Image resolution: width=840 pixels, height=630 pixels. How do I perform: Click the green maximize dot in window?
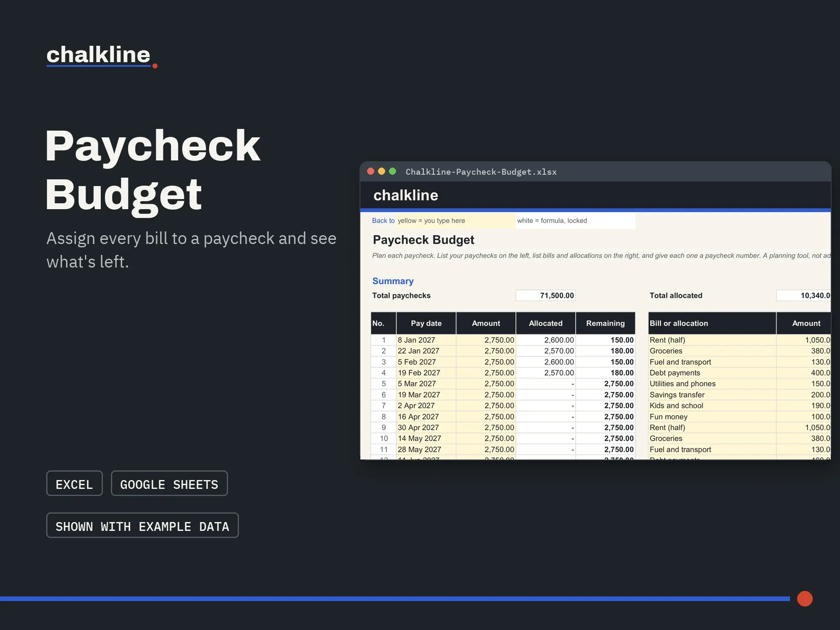pos(393,171)
